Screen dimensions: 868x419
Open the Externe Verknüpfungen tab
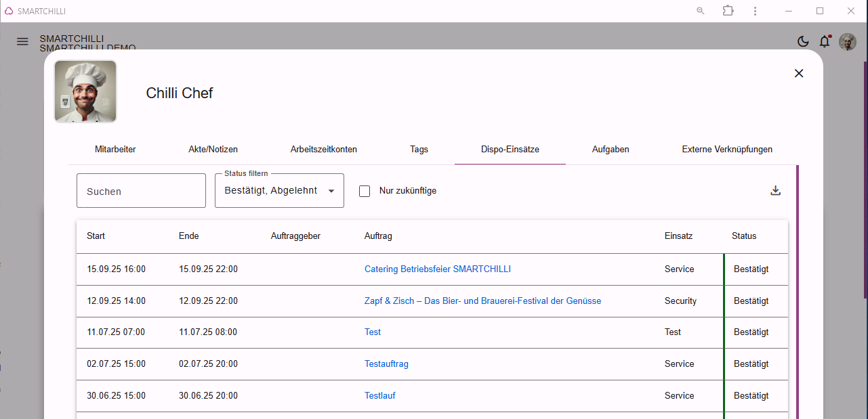point(727,149)
